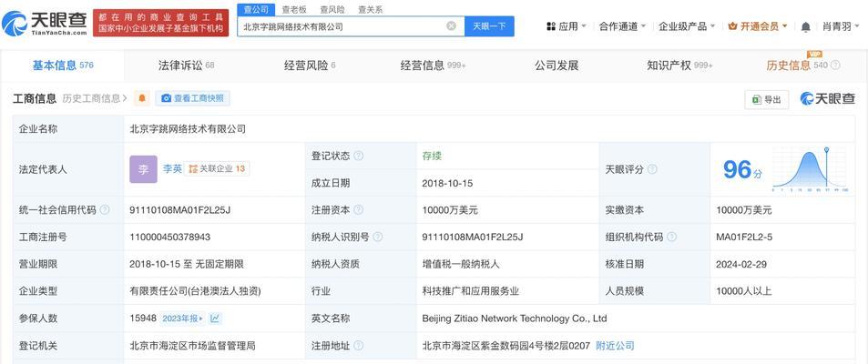Screen dimensions: 868x364
Task: Click the help icon next to 注册地址
Action: click(359, 346)
